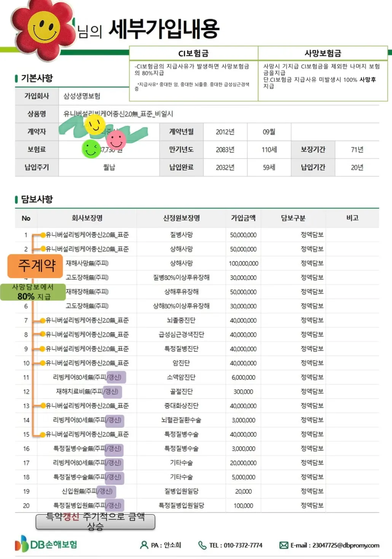
Task: Select 재해사망無(주피) coverage name
Action: point(87,263)
